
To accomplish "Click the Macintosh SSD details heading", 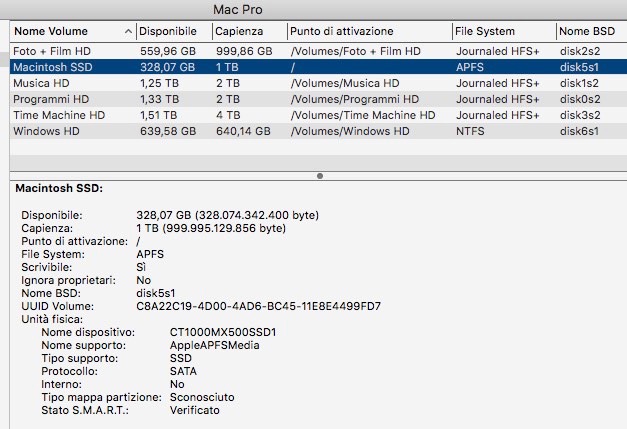I will 60,188.
